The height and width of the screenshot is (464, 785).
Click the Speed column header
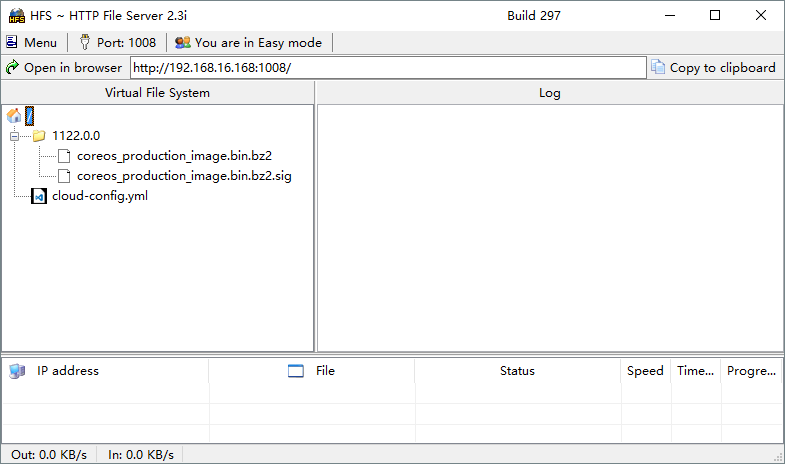click(x=645, y=371)
